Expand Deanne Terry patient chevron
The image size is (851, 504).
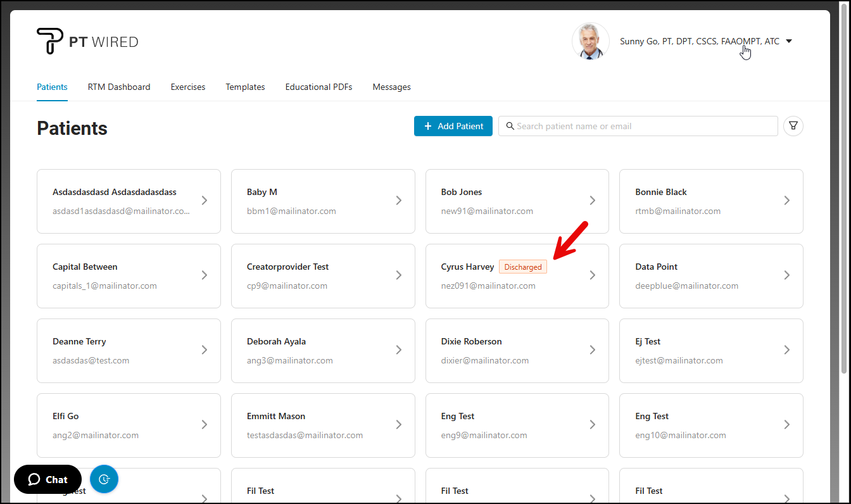204,350
